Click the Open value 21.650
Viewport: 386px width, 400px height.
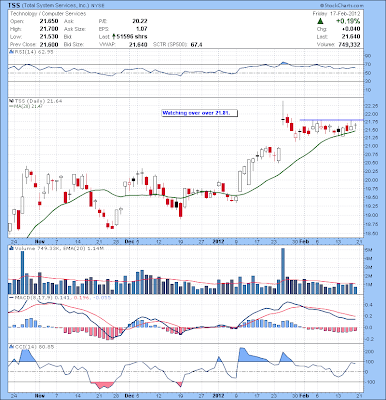tap(49, 21)
